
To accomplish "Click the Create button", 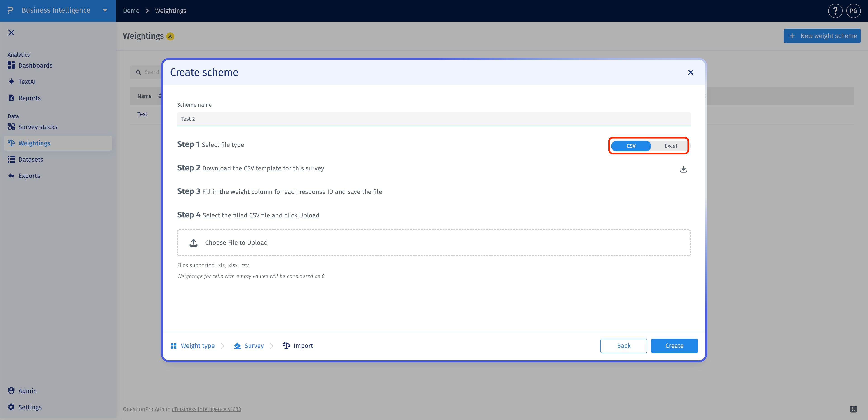I will click(x=674, y=346).
